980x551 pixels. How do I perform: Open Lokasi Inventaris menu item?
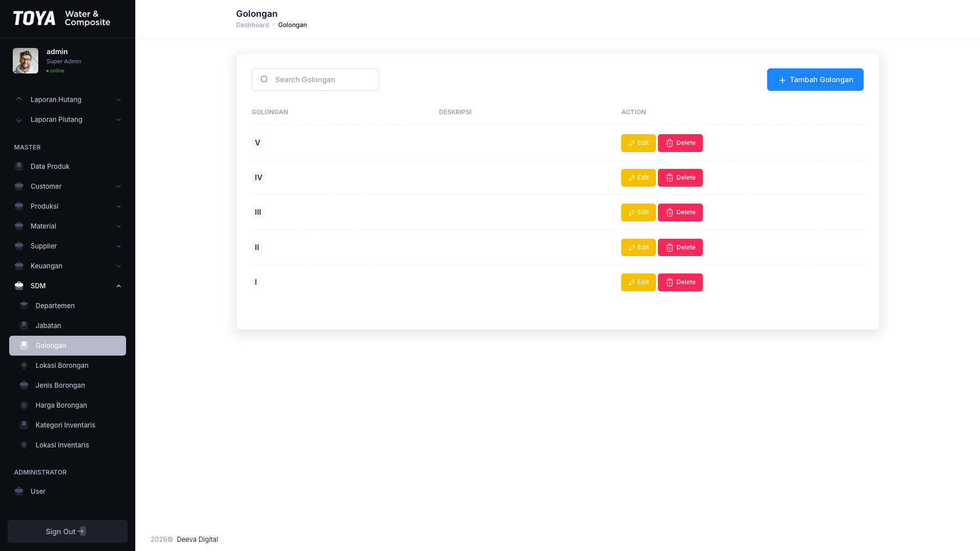click(x=67, y=445)
